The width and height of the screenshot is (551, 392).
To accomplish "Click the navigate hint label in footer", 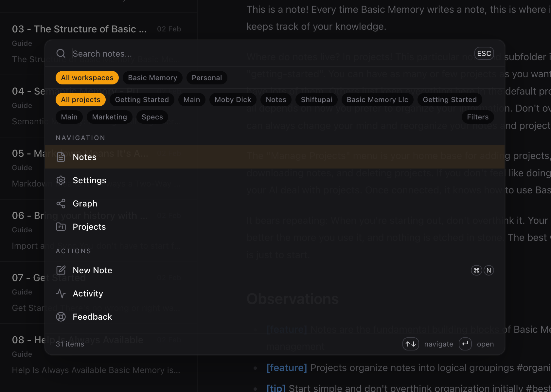I will (x=439, y=344).
